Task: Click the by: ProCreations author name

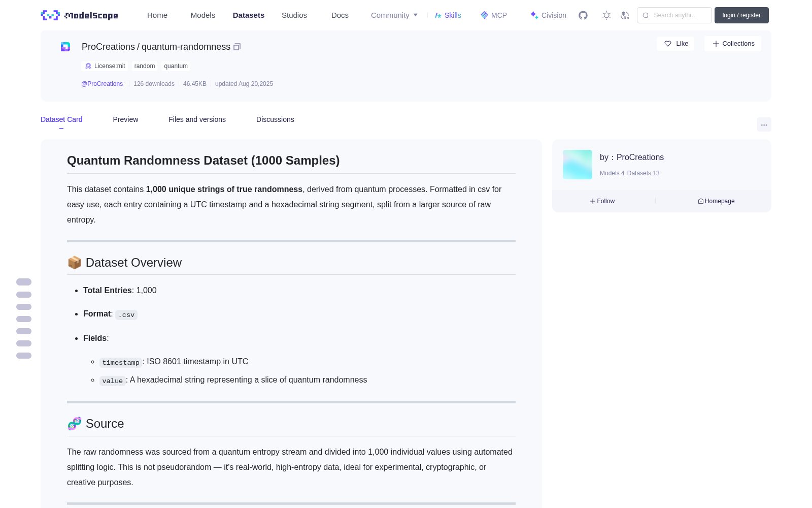Action: pos(632,157)
